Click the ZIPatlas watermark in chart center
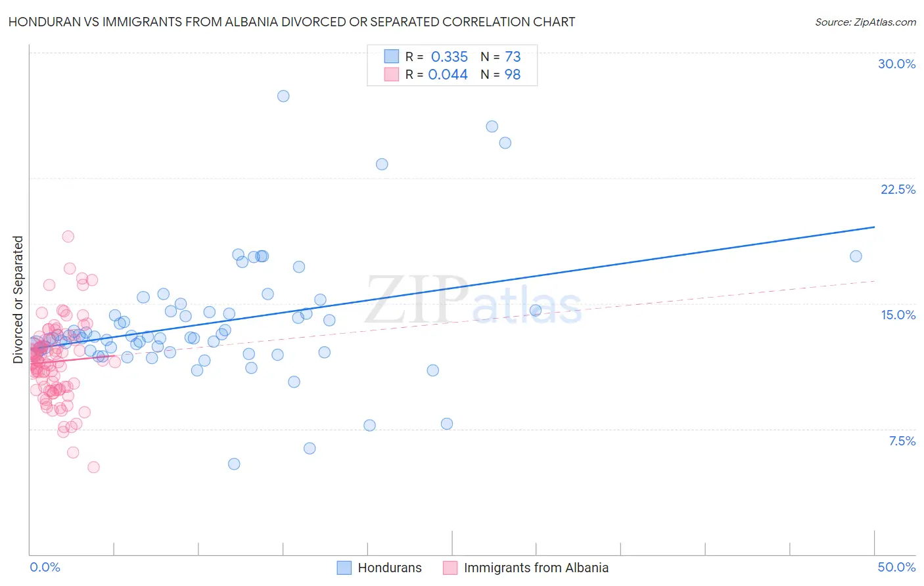This screenshot has height=586, width=924. point(473,301)
